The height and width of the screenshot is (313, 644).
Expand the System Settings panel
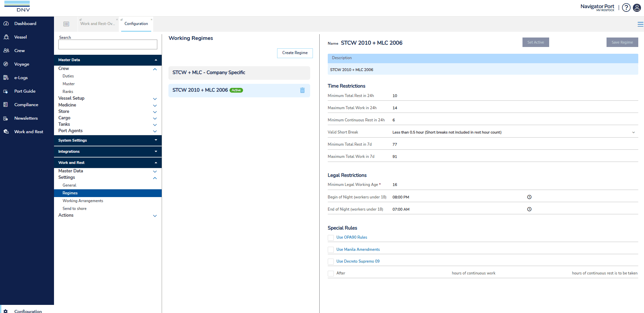[156, 140]
